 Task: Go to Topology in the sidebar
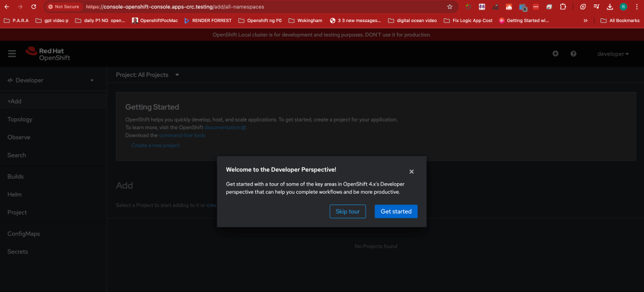[x=54, y=120]
